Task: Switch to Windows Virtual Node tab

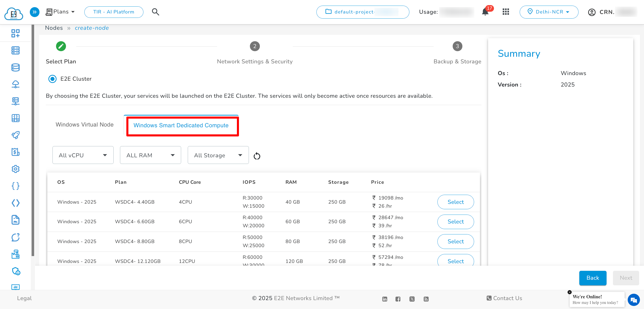Action: 85,125
